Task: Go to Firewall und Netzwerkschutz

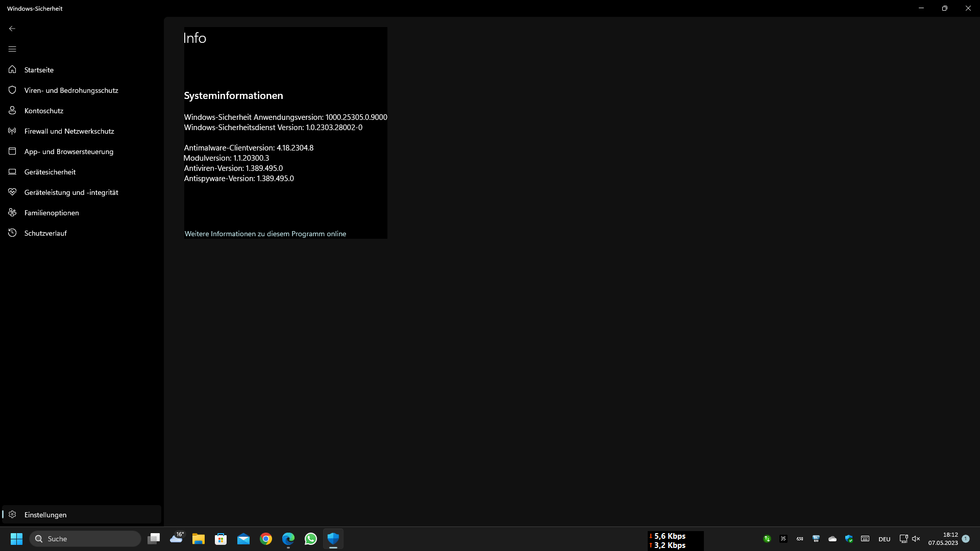Action: click(x=82, y=131)
